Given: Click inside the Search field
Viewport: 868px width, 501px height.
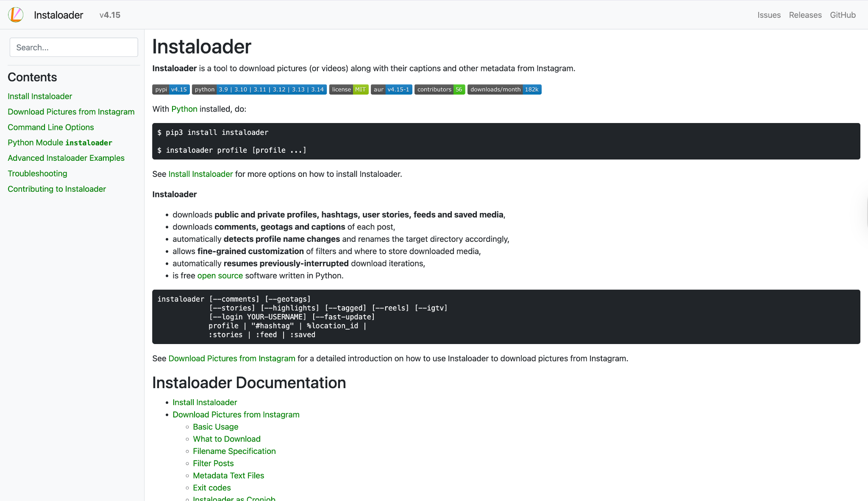Looking at the screenshot, I should click(73, 47).
